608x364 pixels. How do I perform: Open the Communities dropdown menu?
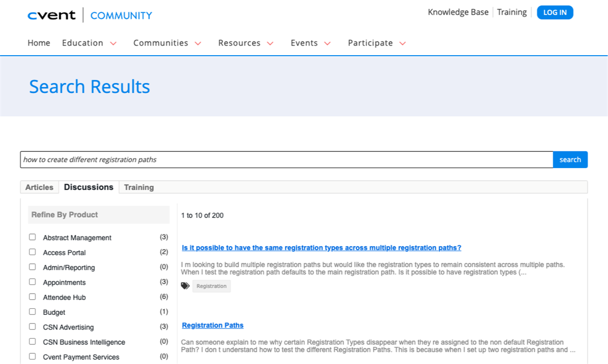tap(167, 43)
